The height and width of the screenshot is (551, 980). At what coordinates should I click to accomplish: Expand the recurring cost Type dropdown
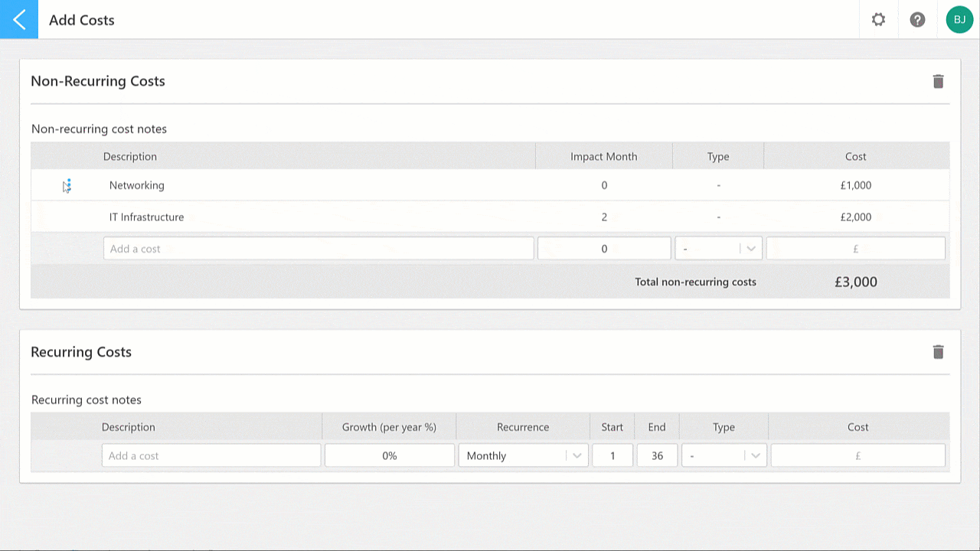pos(724,455)
